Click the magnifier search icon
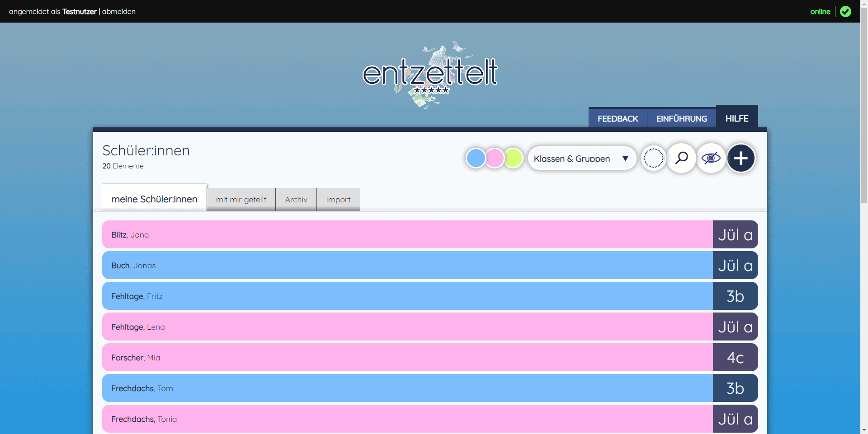Image resolution: width=868 pixels, height=434 pixels. (x=682, y=158)
